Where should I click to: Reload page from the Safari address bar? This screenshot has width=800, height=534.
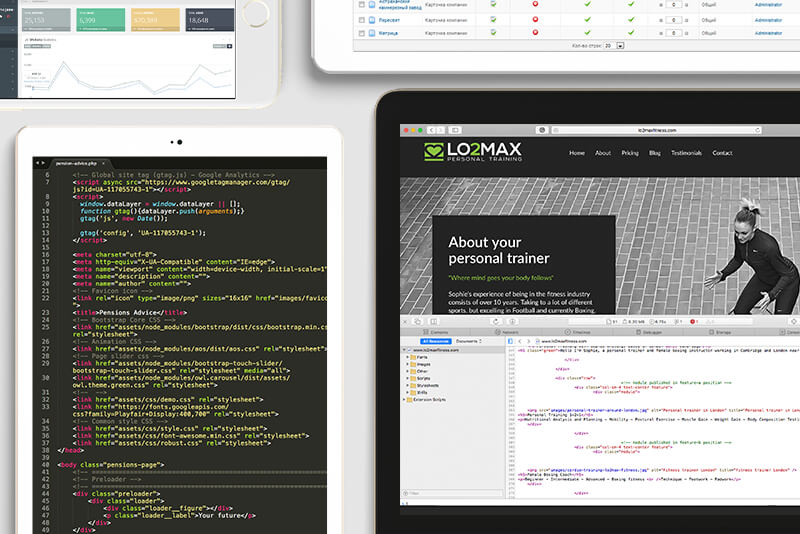tap(758, 130)
